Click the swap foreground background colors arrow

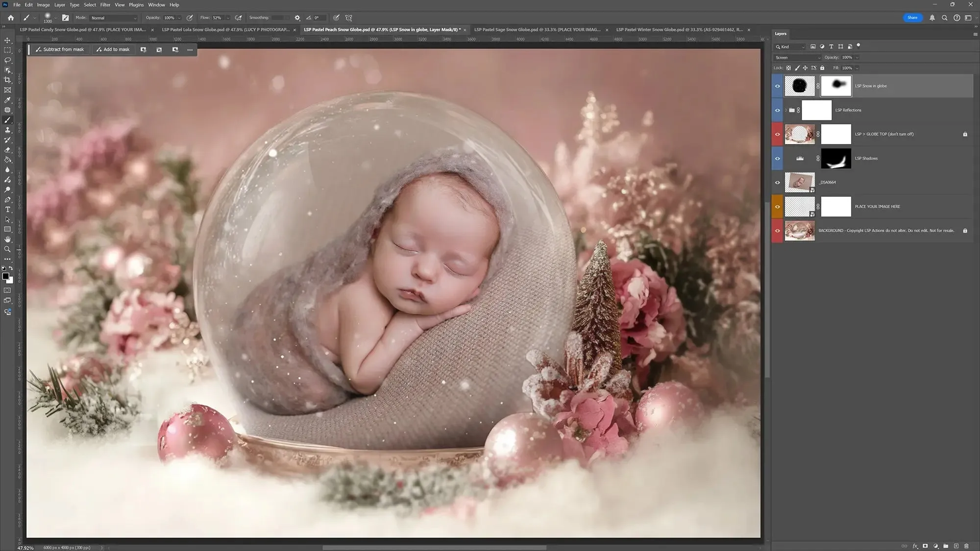(11, 268)
